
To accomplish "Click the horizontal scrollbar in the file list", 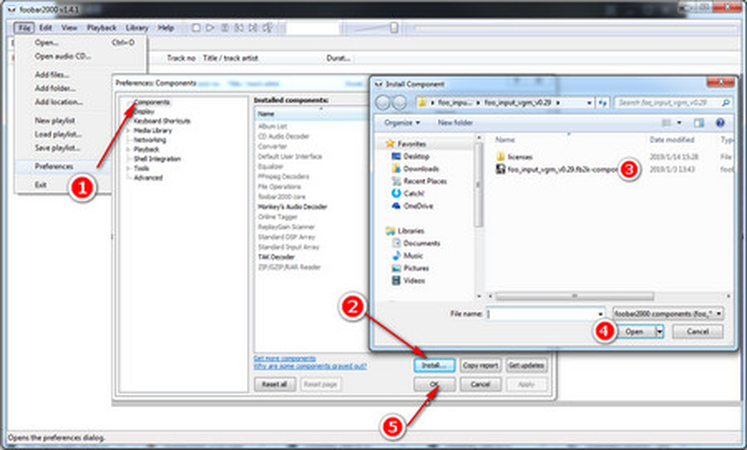I will coord(574,296).
